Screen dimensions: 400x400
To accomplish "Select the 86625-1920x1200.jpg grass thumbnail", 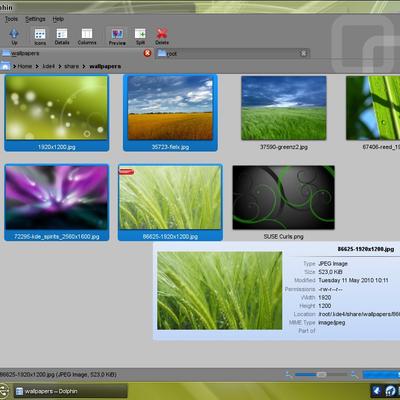I will [170, 197].
